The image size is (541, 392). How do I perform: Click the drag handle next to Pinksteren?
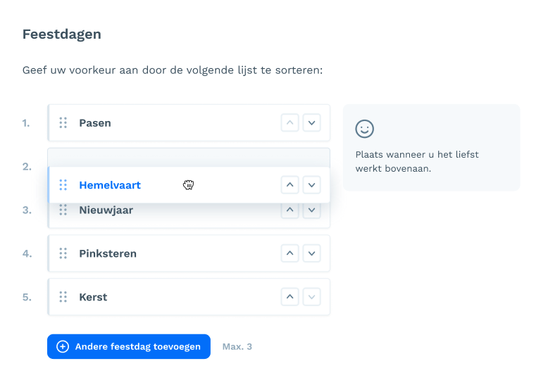[63, 253]
